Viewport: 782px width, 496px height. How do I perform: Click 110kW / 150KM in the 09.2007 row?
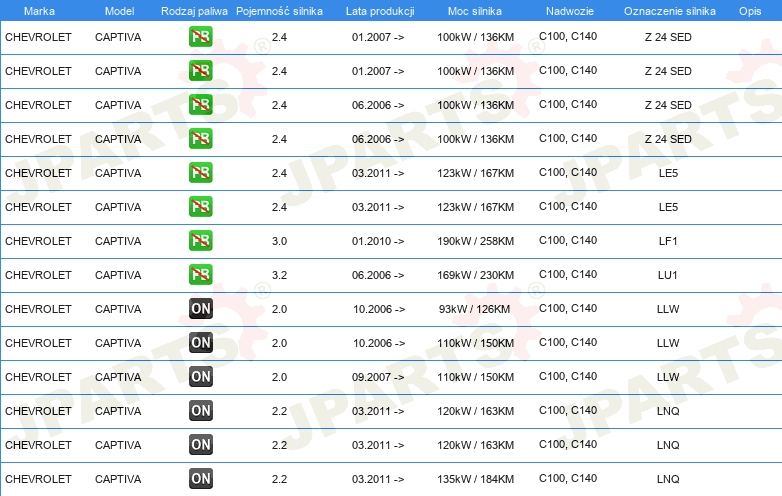pos(475,377)
